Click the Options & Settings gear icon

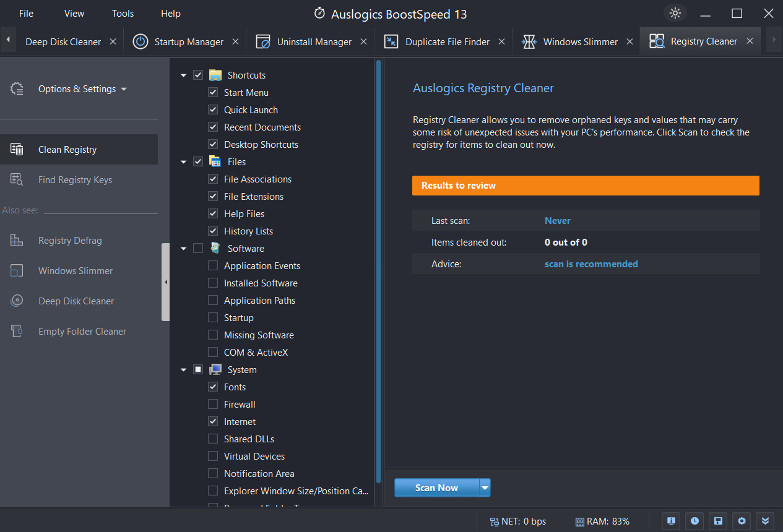click(x=17, y=89)
